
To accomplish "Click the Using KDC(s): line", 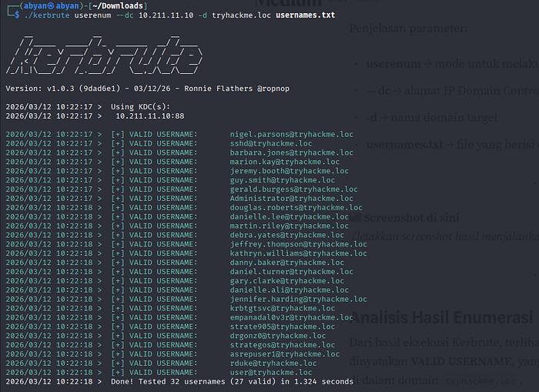I will click(x=141, y=107).
